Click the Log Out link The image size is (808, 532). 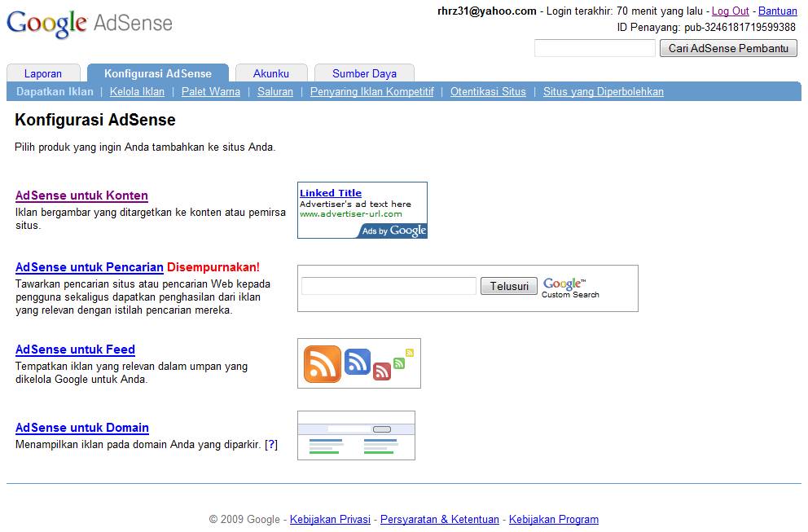730,11
